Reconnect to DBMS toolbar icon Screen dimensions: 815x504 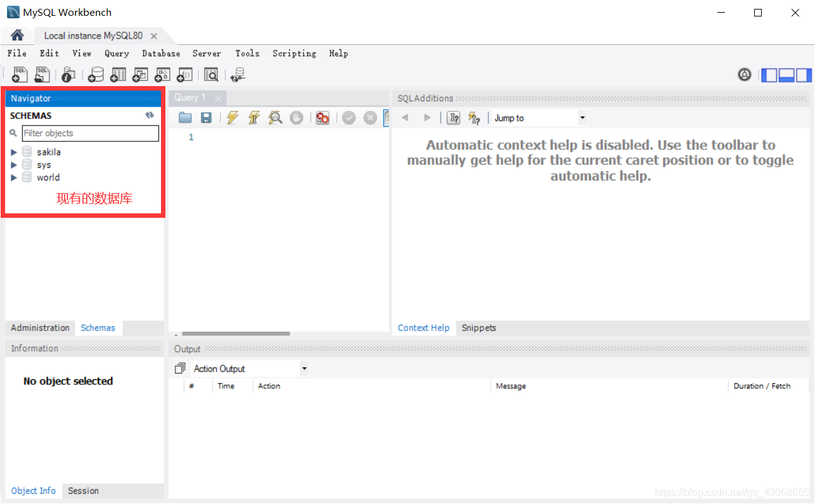[x=238, y=75]
